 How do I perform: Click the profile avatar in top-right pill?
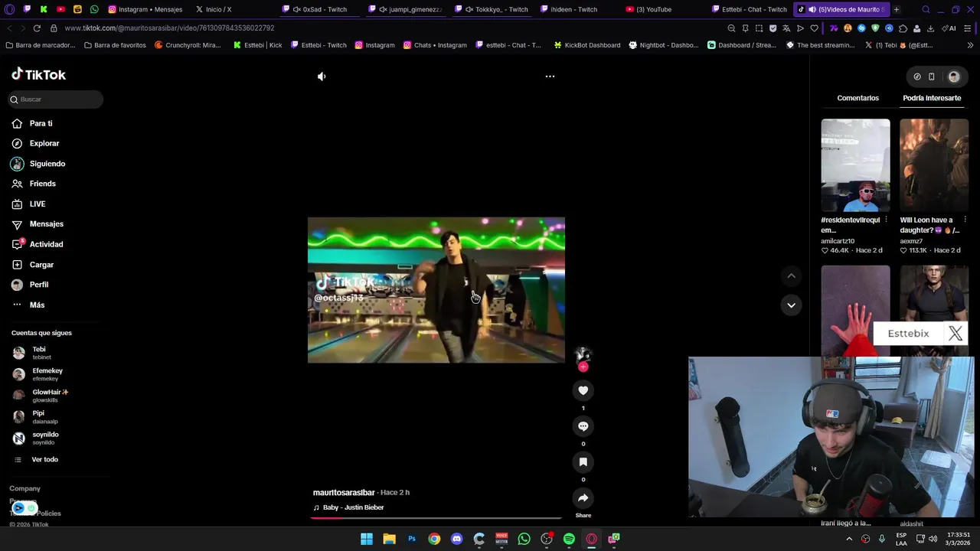(954, 77)
